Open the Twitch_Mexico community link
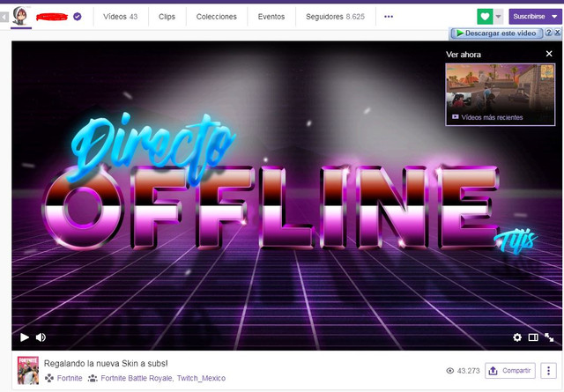 [201, 378]
